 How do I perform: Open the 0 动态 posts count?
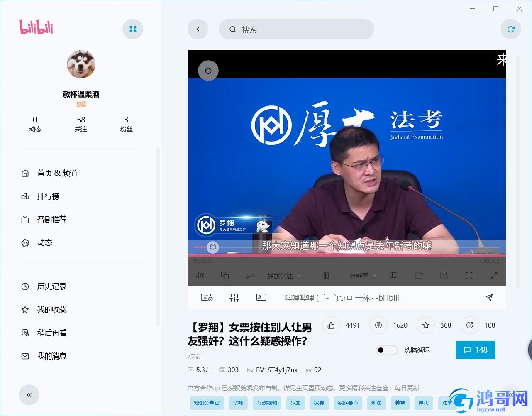pyautogui.click(x=35, y=124)
